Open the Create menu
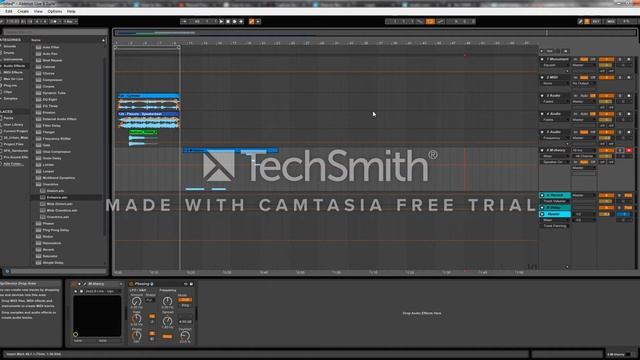The image size is (640, 360). point(23,11)
